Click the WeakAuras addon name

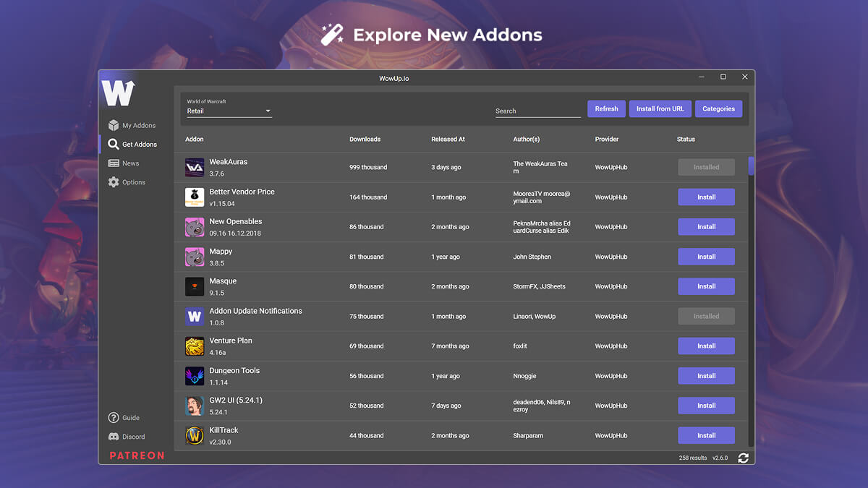229,162
